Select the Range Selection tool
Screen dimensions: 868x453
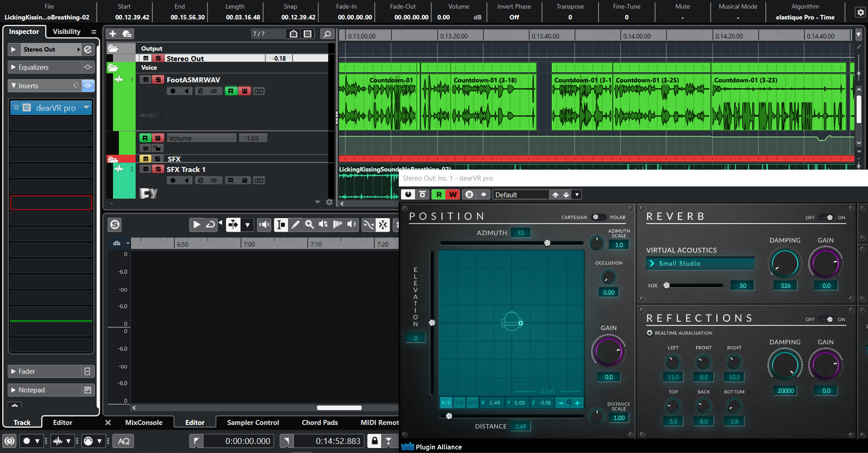(281, 224)
